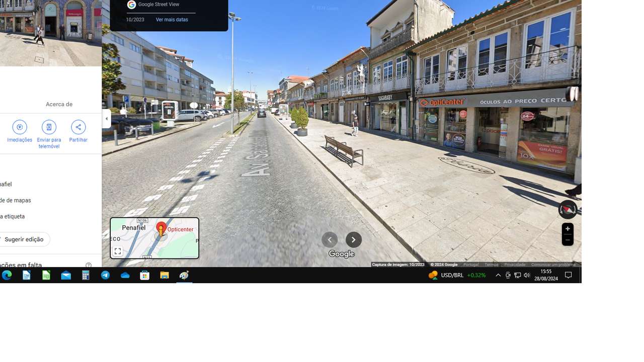Zoom out using the minus icon
Viewport: 644px width, 362px height.
click(x=567, y=240)
